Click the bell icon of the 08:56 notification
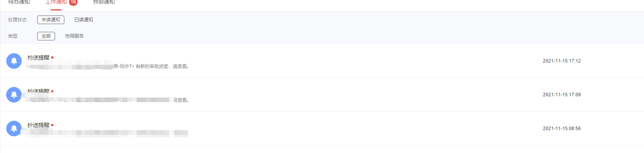Image resolution: width=644 pixels, height=153 pixels. click(14, 129)
